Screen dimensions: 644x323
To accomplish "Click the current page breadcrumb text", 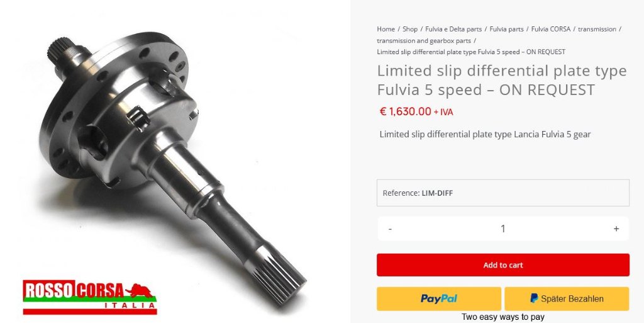I will click(x=471, y=52).
